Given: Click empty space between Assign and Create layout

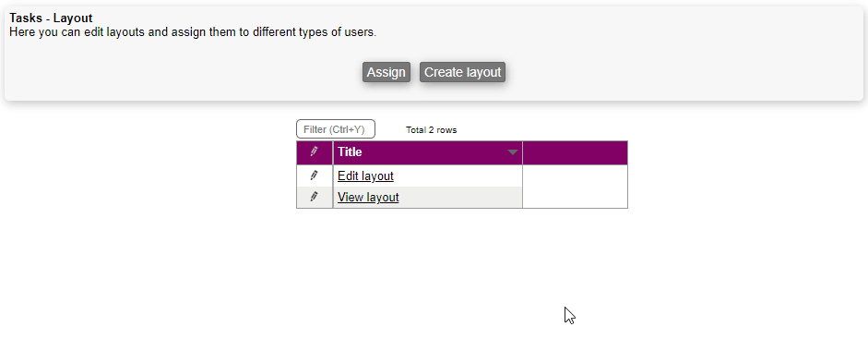Looking at the screenshot, I should click(414, 72).
